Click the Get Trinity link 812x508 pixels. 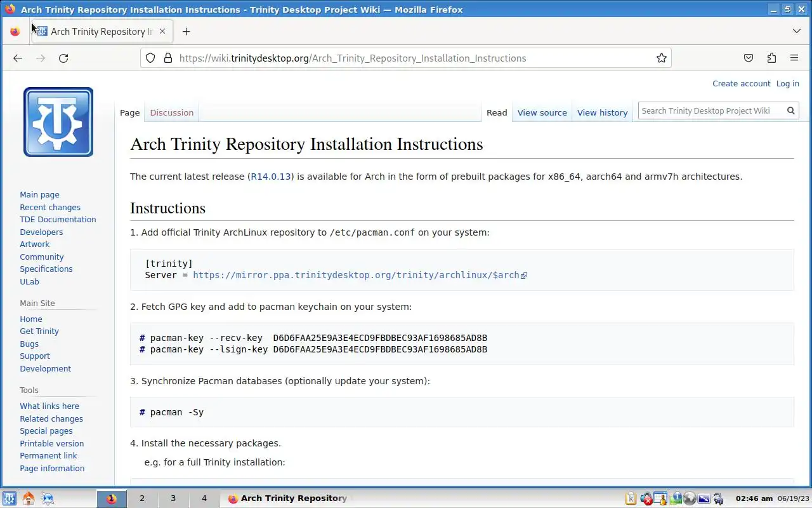click(39, 331)
